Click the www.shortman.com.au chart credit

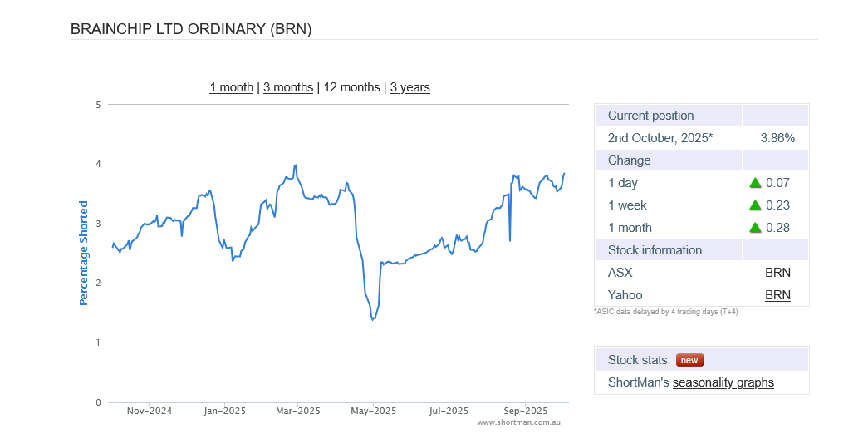pos(519,422)
